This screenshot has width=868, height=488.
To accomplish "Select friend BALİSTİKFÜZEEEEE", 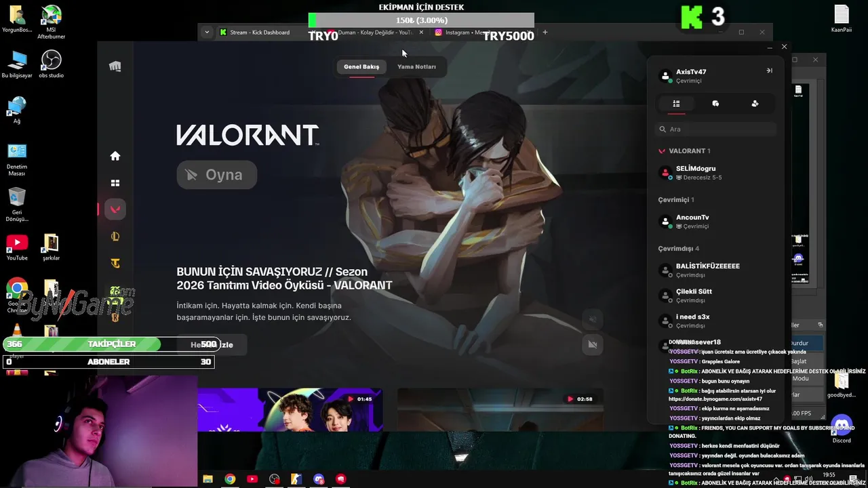I will click(x=716, y=270).
